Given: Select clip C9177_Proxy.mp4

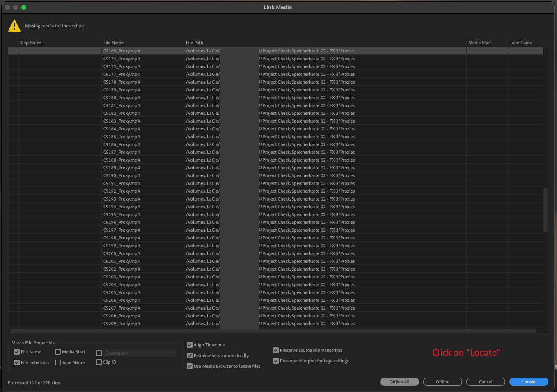Looking at the screenshot, I should click(275, 74).
